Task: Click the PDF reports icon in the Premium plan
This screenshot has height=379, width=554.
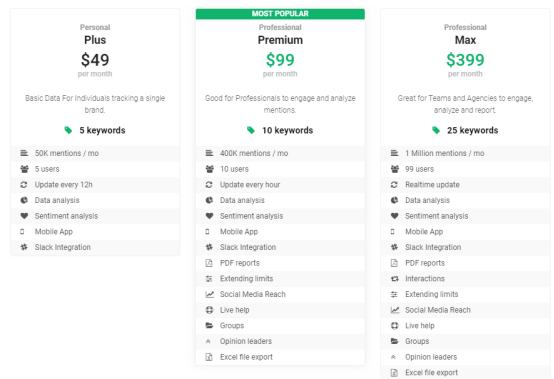Action: coord(209,263)
